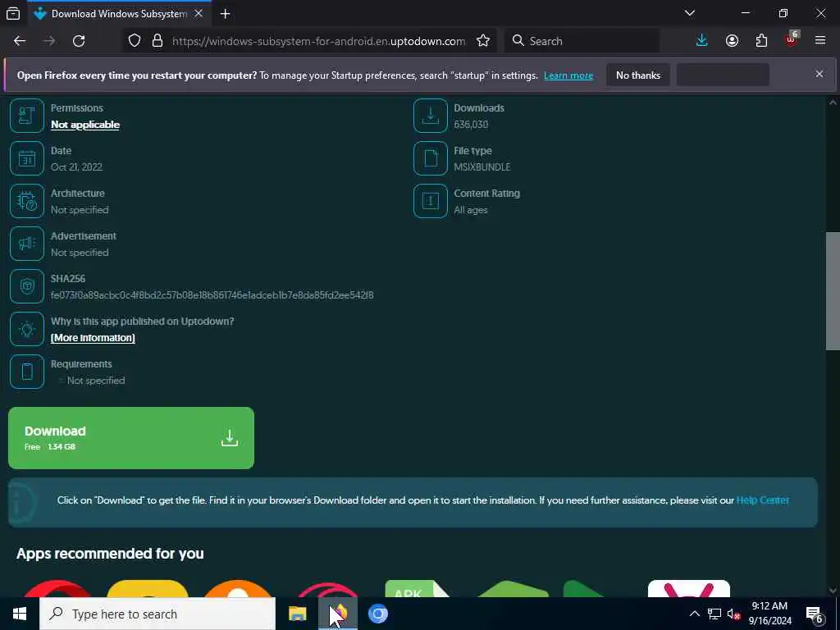The height and width of the screenshot is (630, 840).
Task: Open Firefox View icon at top left
Action: coord(13,14)
